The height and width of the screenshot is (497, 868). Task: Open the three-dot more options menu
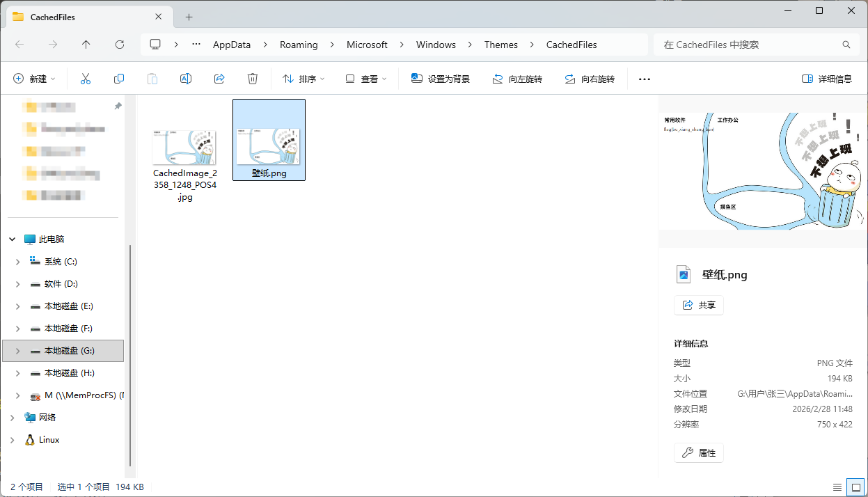pos(644,79)
